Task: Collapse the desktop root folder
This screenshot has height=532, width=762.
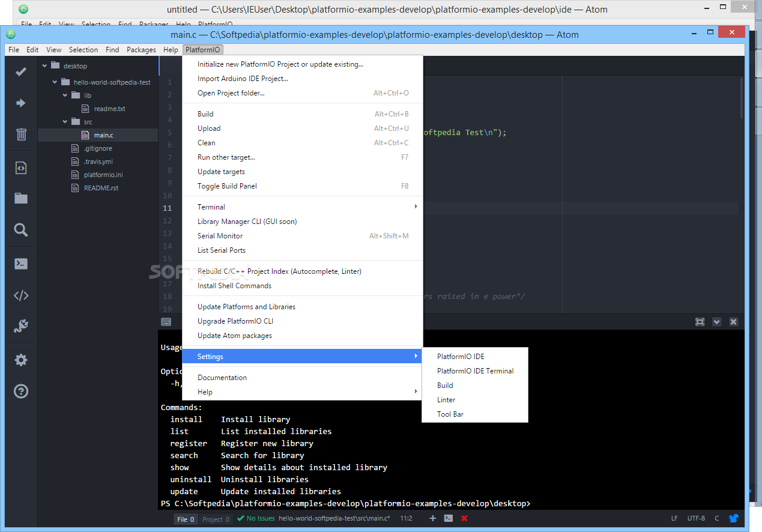Action: pos(44,66)
